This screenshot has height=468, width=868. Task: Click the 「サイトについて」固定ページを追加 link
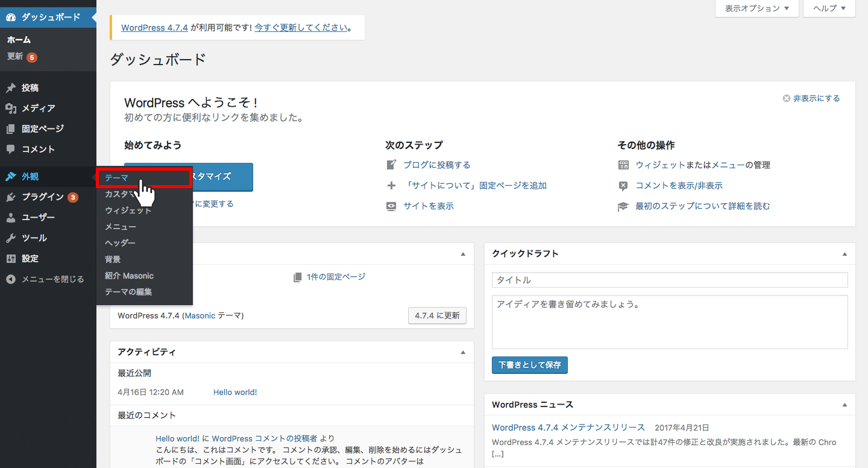click(475, 186)
